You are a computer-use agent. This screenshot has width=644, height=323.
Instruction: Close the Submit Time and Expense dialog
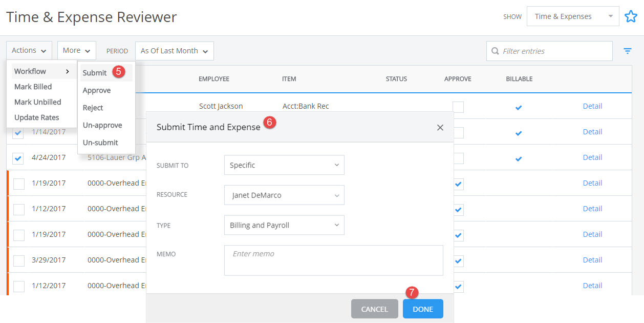tap(440, 127)
